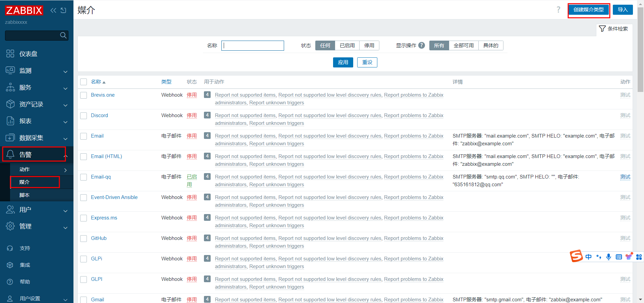Toggle 停用 status in GitHub row

[x=192, y=238]
